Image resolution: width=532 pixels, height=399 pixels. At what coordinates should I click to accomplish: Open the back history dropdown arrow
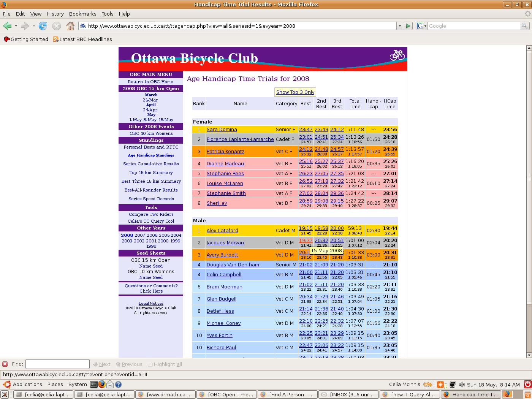click(16, 26)
